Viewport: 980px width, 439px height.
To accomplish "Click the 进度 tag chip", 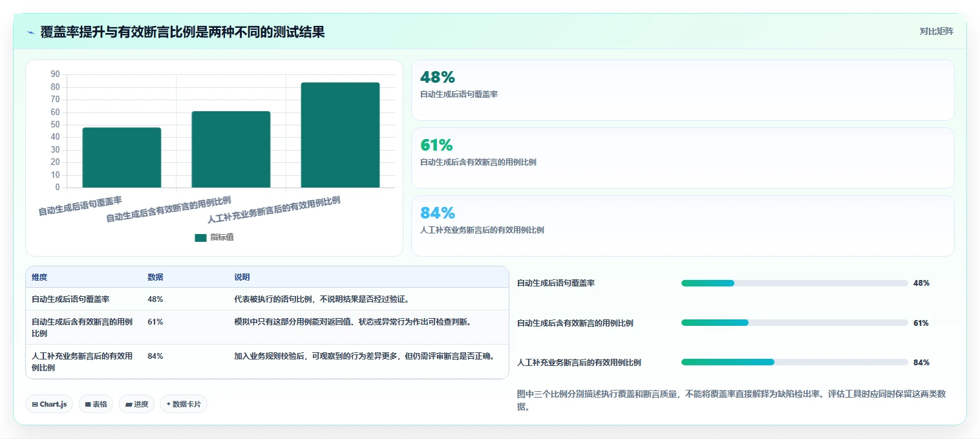I will [136, 404].
